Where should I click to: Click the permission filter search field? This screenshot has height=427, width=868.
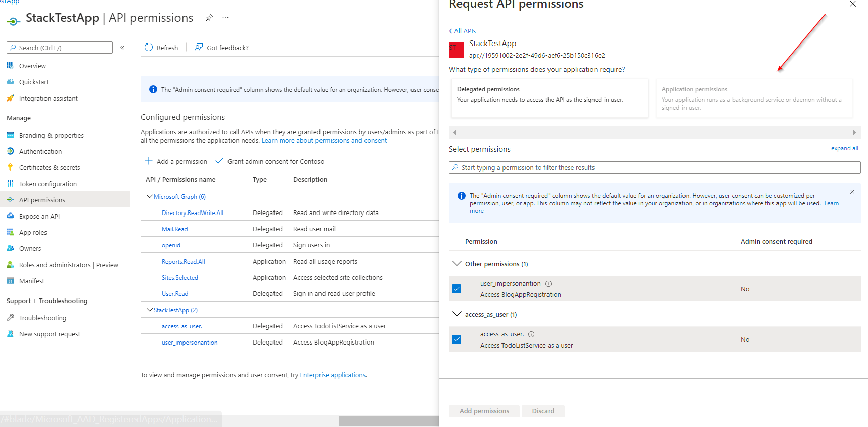(x=655, y=167)
